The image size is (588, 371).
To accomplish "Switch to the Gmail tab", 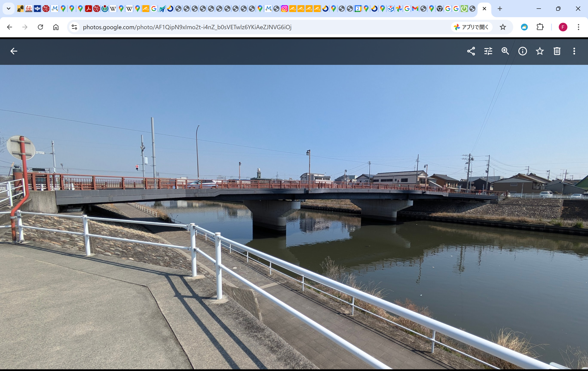I will tap(415, 9).
